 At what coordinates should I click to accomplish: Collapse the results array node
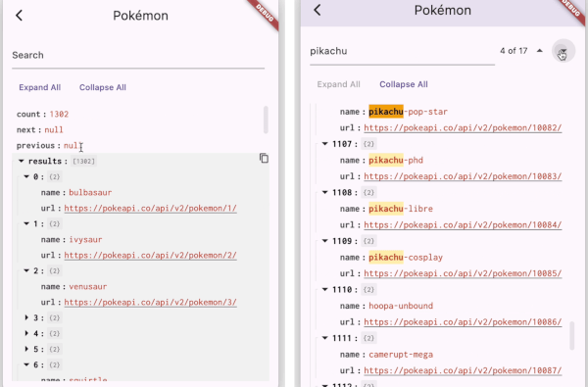(22, 162)
